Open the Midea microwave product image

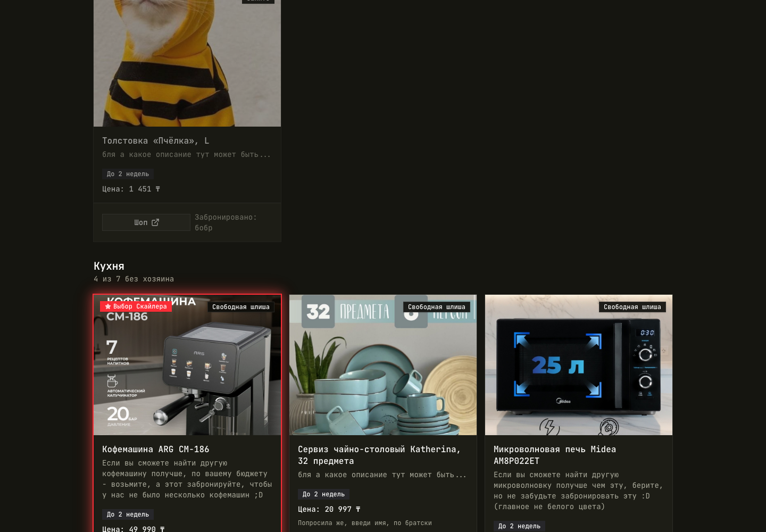pyautogui.click(x=579, y=365)
